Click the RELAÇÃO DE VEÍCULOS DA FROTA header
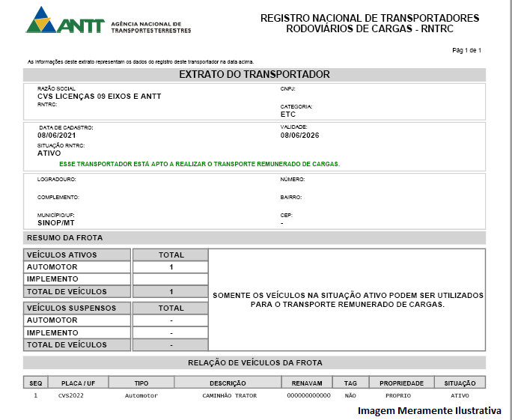Screen dimensions: 512x420 (255, 362)
